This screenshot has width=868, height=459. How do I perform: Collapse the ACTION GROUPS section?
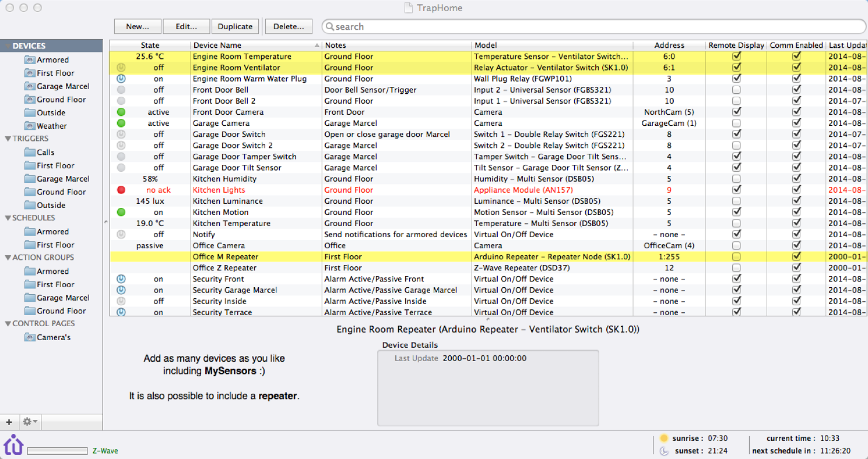click(x=8, y=257)
